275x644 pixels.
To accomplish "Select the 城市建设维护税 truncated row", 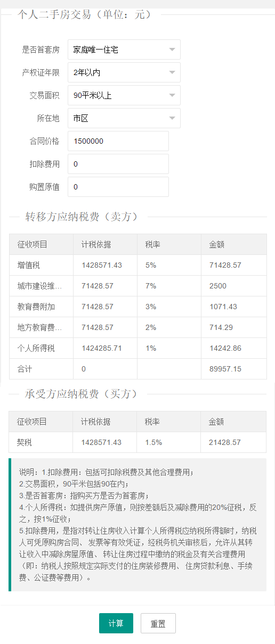I will click(x=138, y=286).
